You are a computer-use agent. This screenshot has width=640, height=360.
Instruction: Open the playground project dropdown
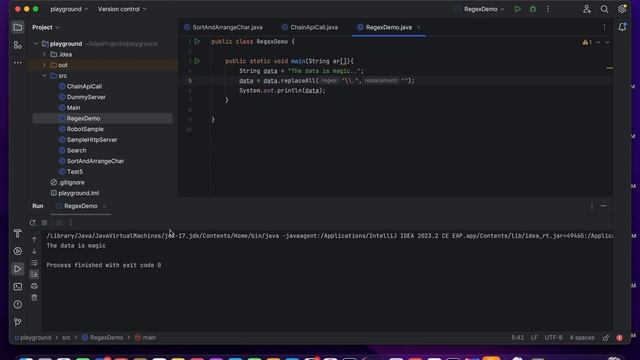[69, 9]
